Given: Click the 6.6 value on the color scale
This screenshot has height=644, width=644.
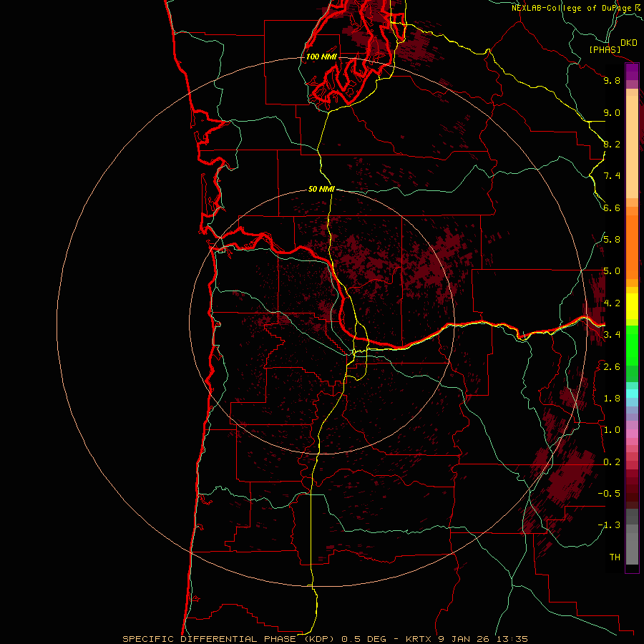Looking at the screenshot, I should click(x=612, y=208).
